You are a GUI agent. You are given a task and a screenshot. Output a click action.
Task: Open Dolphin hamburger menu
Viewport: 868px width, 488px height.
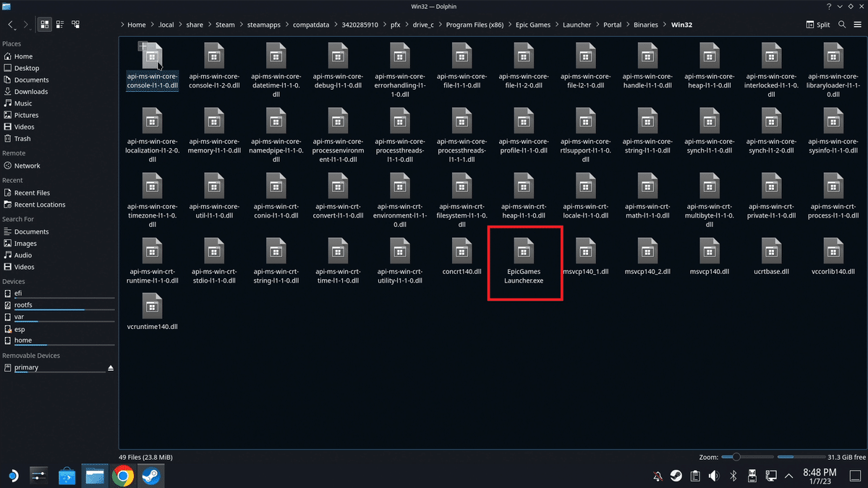tap(858, 24)
